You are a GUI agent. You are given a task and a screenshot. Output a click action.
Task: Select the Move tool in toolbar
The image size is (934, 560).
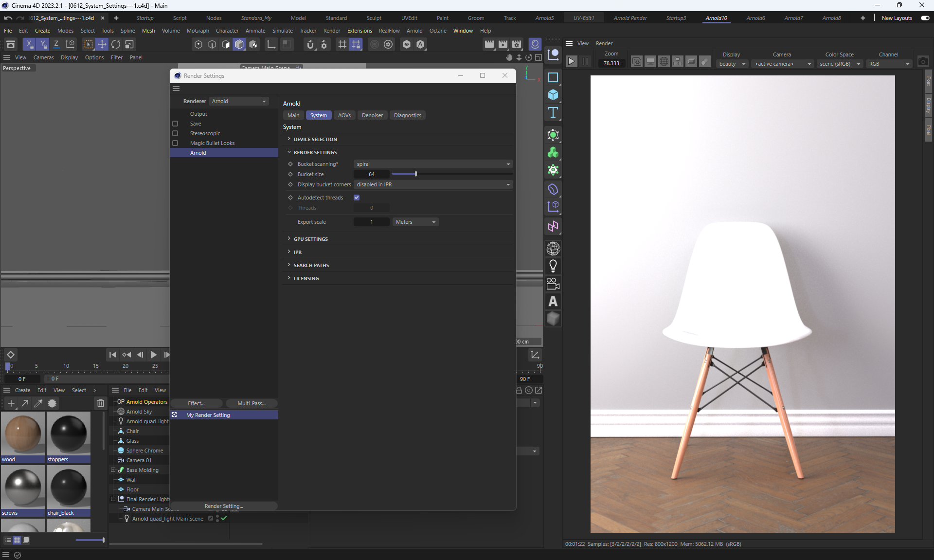click(102, 44)
